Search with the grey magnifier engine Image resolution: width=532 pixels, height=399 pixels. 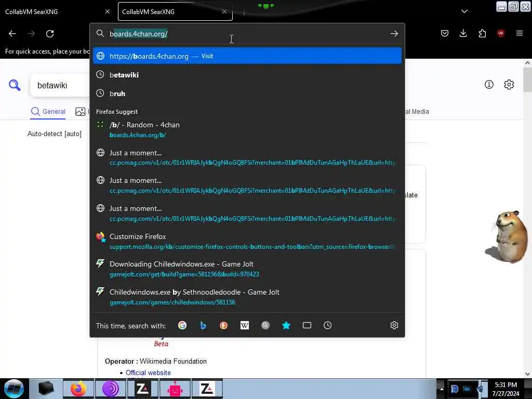tap(265, 325)
